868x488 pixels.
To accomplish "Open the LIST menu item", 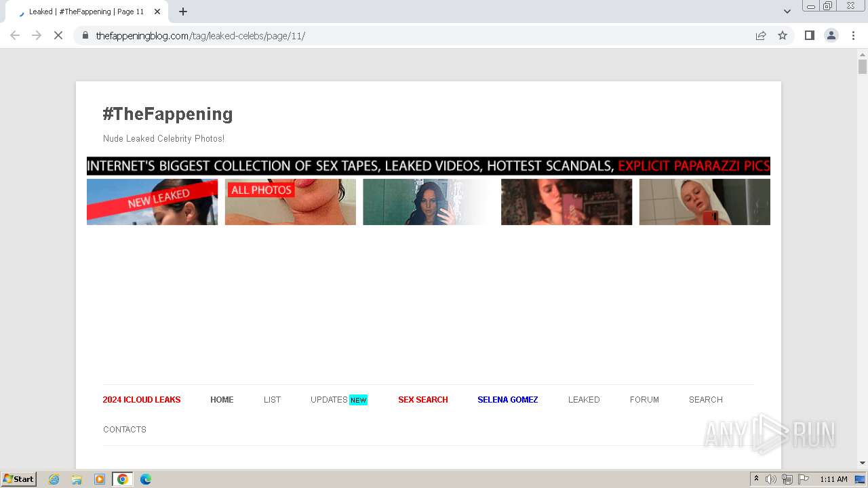I will [x=272, y=400].
